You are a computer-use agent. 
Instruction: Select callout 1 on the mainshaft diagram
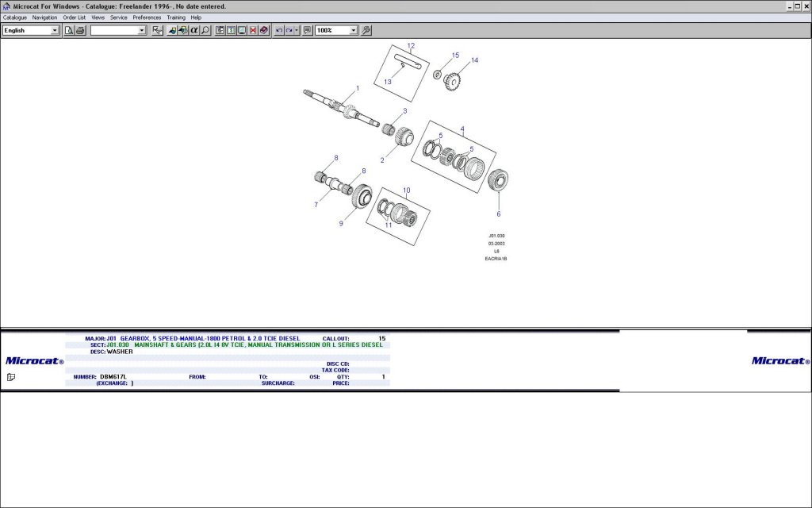(358, 89)
